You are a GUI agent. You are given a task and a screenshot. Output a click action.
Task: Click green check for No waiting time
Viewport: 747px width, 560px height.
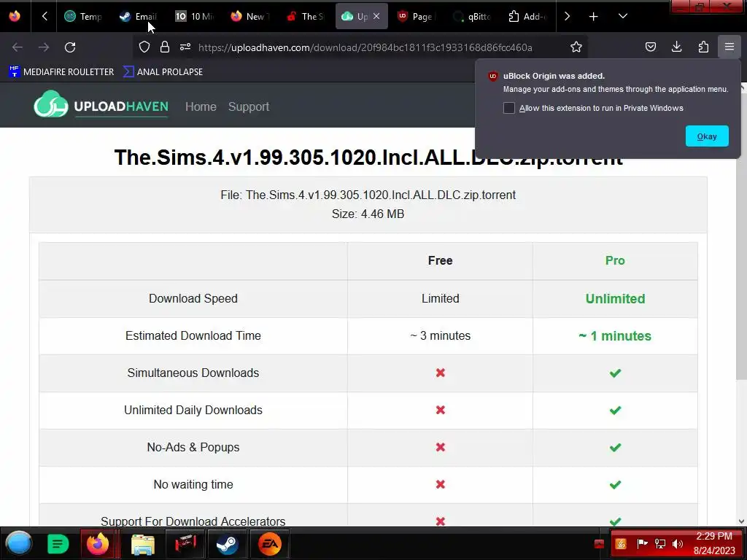pos(615,484)
